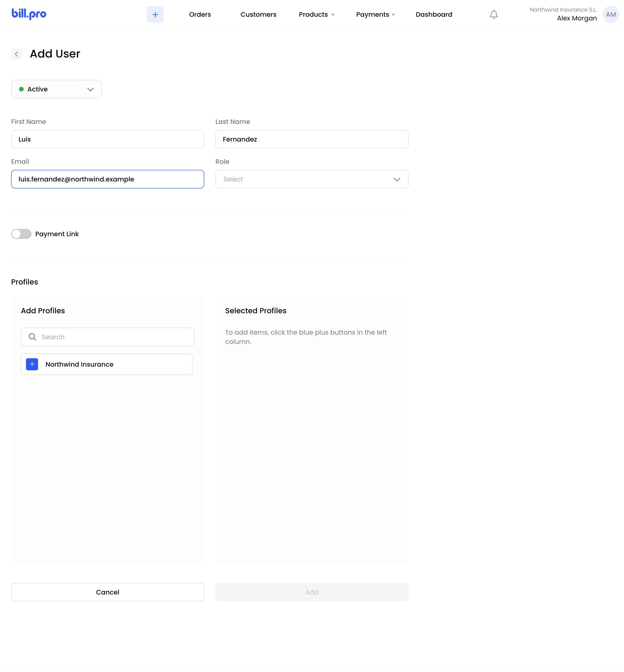Click the Cancel button
The width and height of the screenshot is (624, 672).
[x=108, y=592]
